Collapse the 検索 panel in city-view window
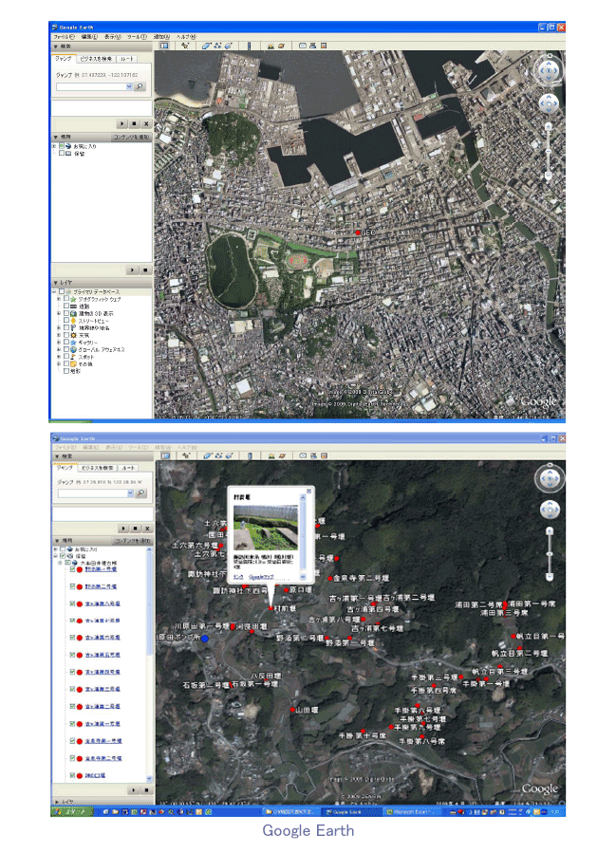 click(x=56, y=46)
